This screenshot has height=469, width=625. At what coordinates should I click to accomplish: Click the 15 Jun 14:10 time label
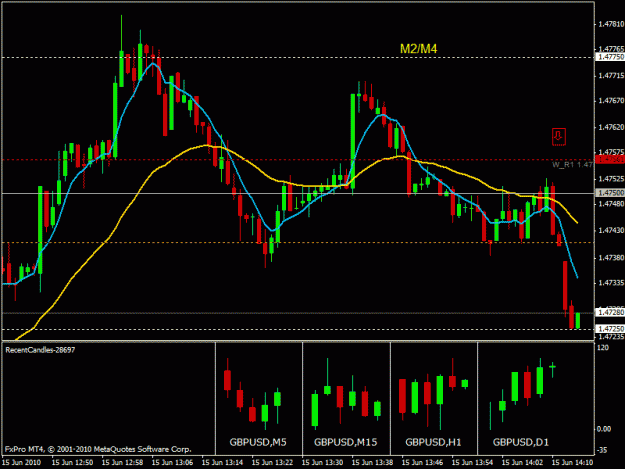pos(572,462)
